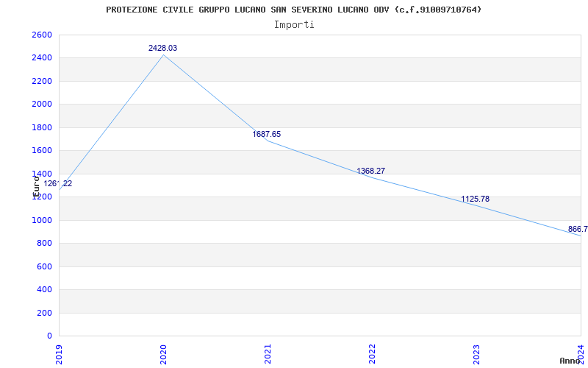
Task: Click the 0 y-axis value
Action: pos(49,336)
